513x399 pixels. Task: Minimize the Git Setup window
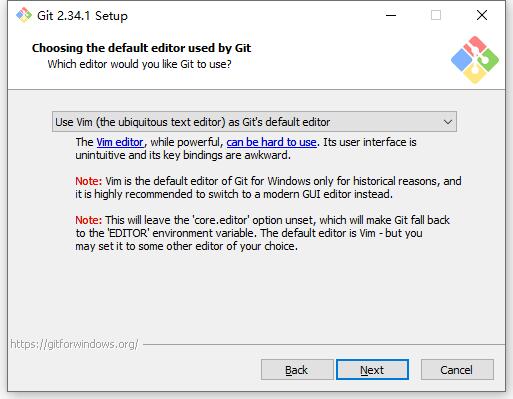pos(391,15)
